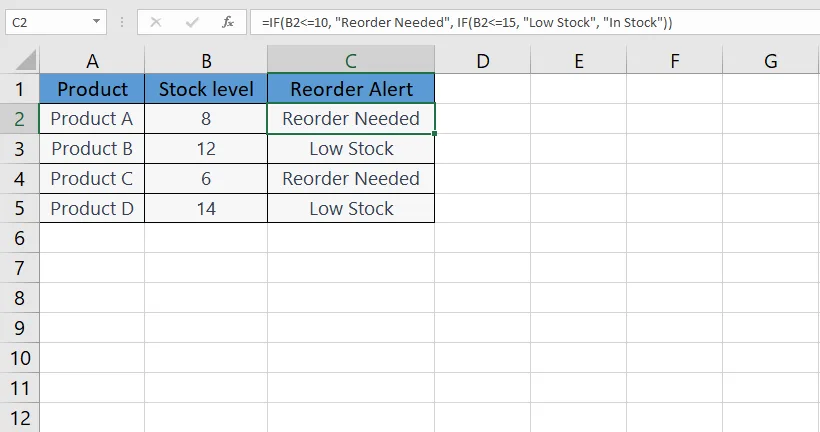Select the cell "Product B"
Image resolution: width=820 pixels, height=432 pixels.
tap(92, 149)
